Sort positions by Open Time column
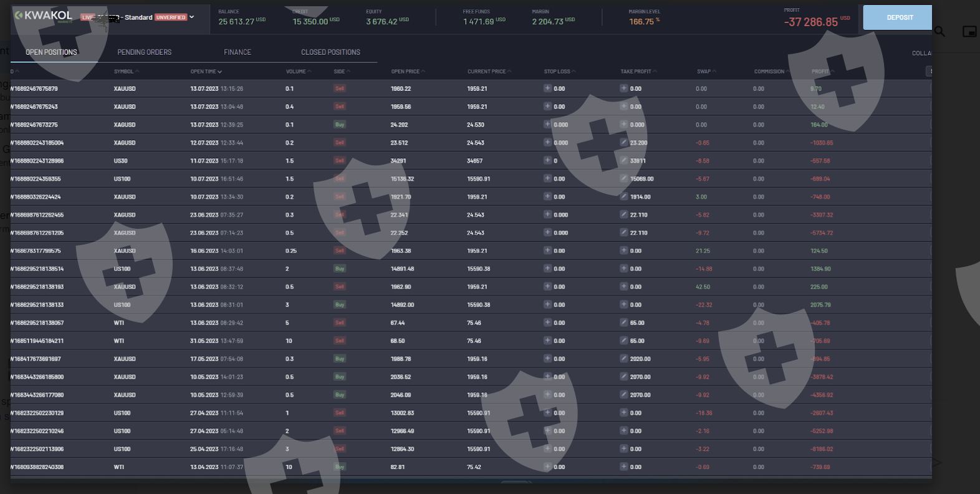 (x=205, y=72)
